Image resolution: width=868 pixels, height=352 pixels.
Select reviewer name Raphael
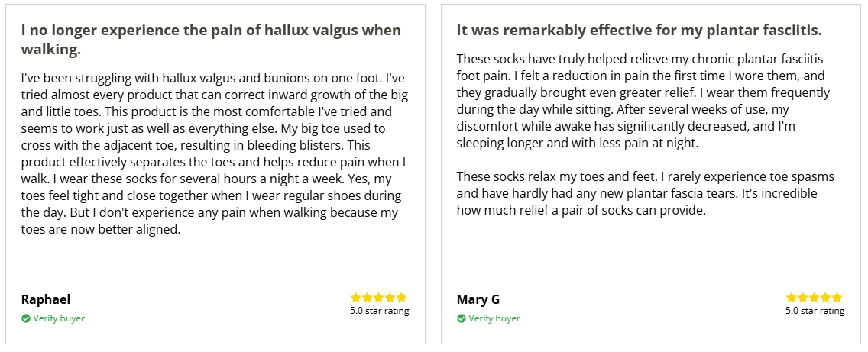[x=46, y=299]
